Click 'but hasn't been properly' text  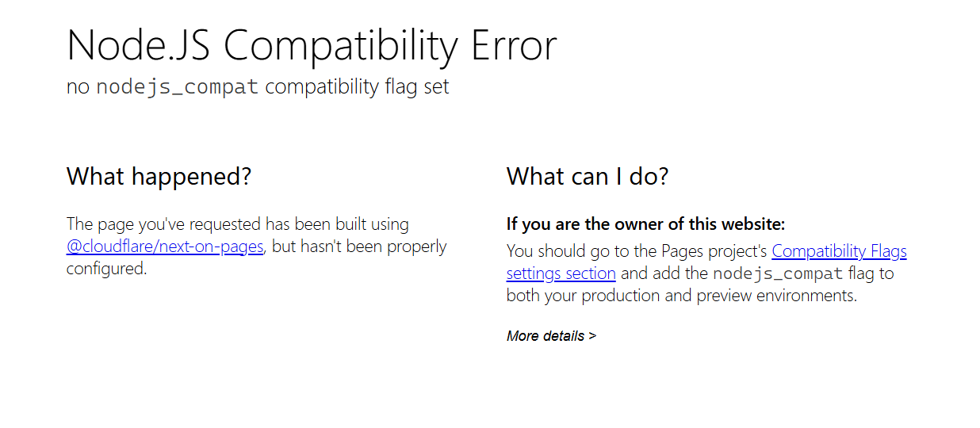click(x=359, y=246)
